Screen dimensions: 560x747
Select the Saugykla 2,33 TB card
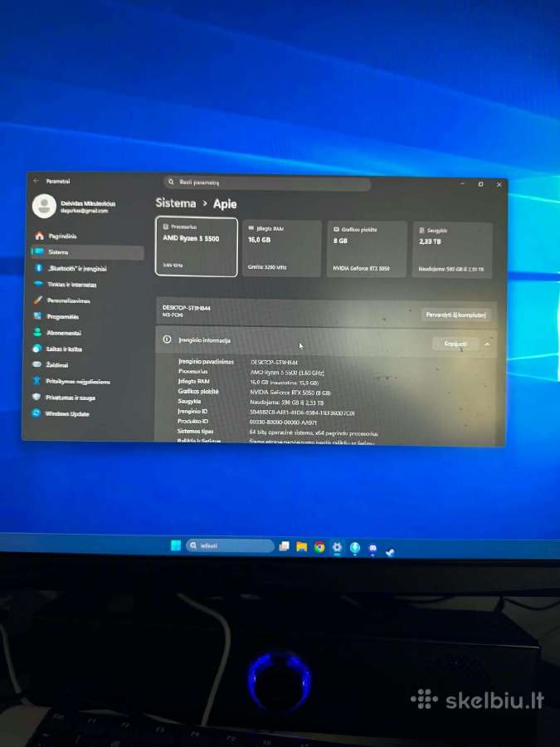click(452, 250)
